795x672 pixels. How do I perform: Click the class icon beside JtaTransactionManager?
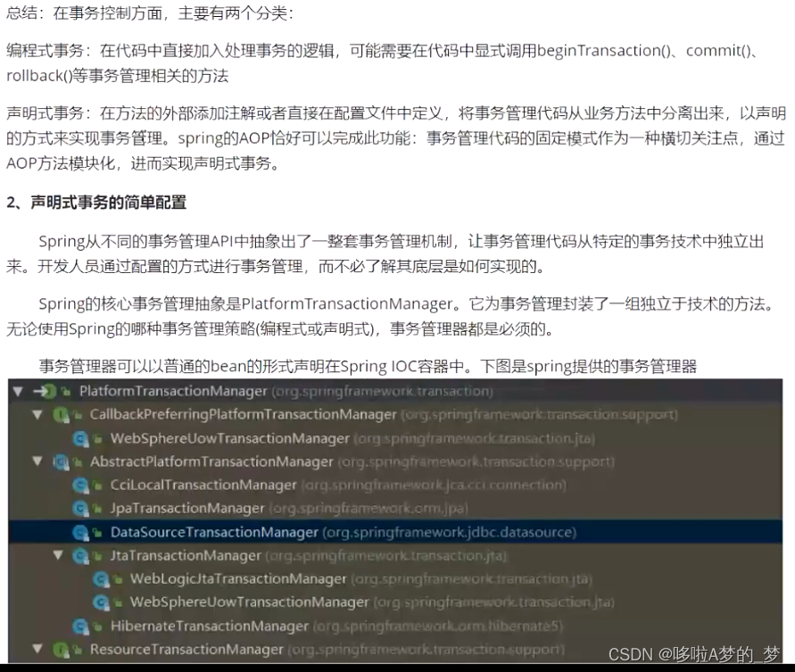point(82,553)
